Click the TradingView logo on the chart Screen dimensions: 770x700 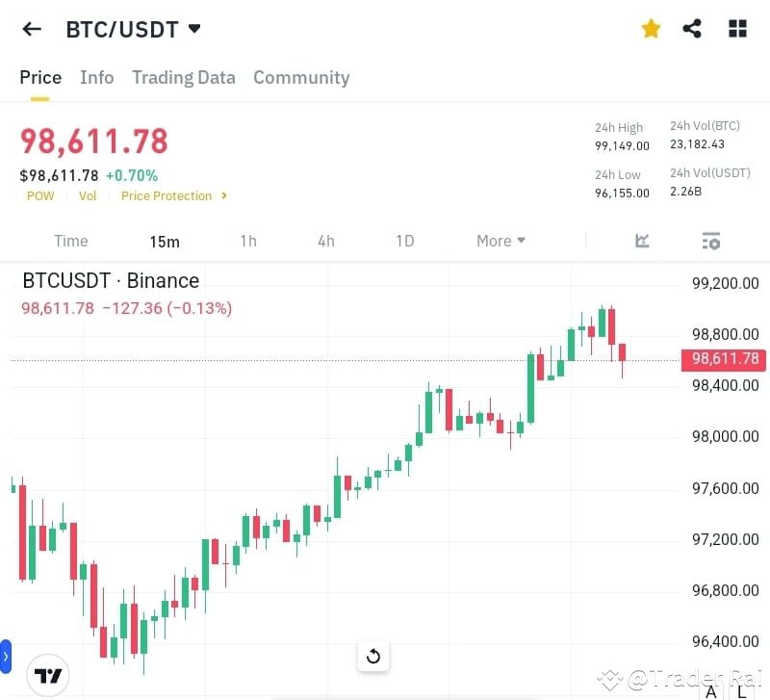tap(48, 675)
